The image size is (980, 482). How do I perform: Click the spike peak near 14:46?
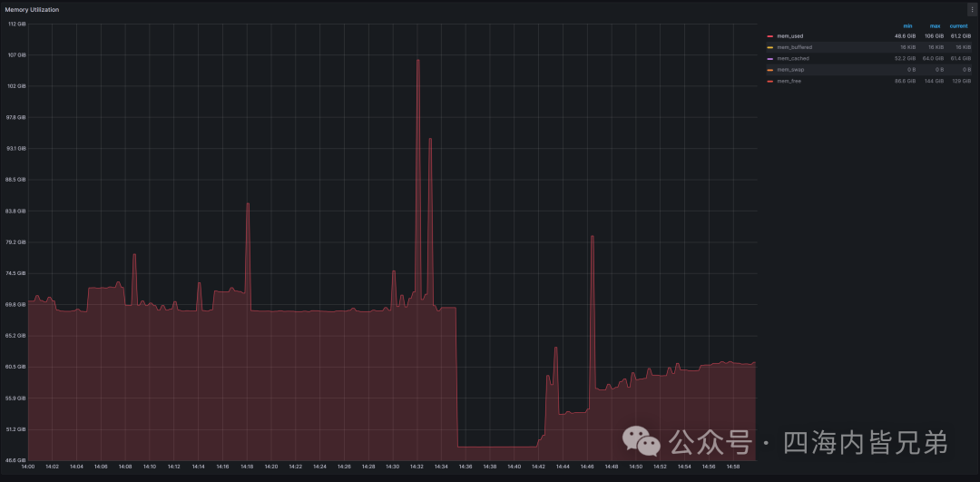point(592,237)
